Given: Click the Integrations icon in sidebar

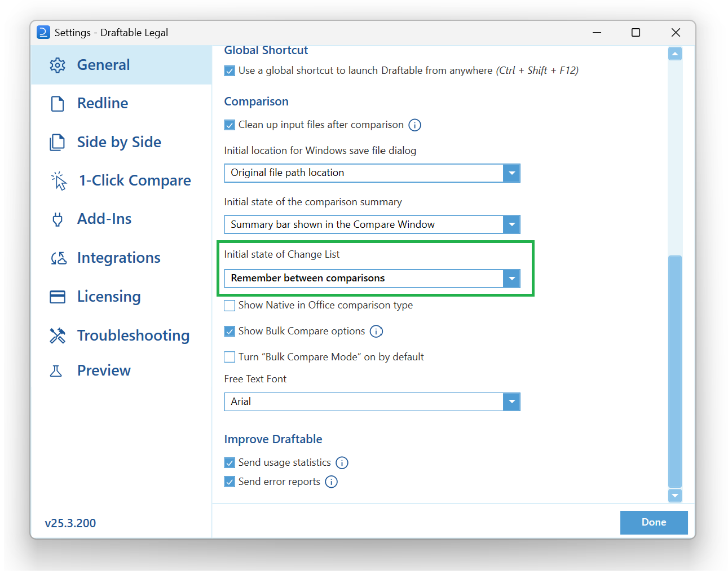Looking at the screenshot, I should pos(59,258).
